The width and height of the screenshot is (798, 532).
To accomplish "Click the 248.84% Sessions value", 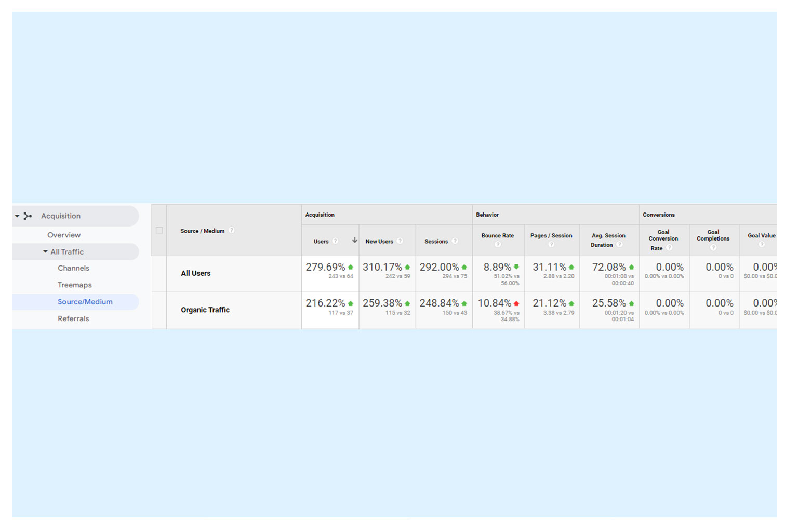I will pos(440,303).
